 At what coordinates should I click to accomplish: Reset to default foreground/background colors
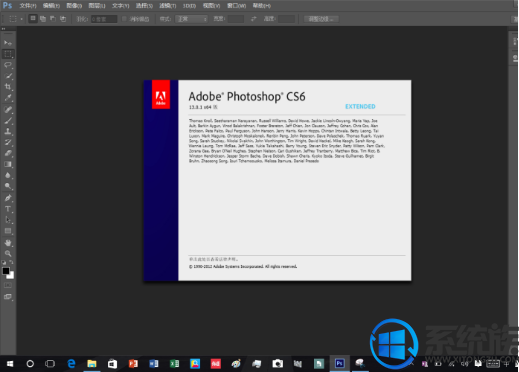4,262
